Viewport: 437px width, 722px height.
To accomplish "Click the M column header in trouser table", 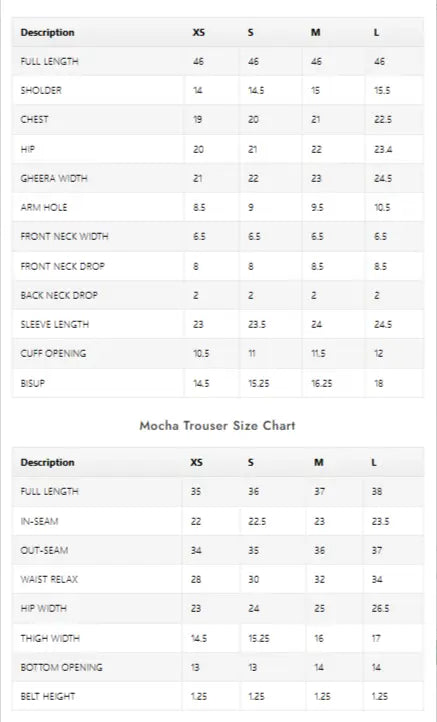I will click(319, 462).
